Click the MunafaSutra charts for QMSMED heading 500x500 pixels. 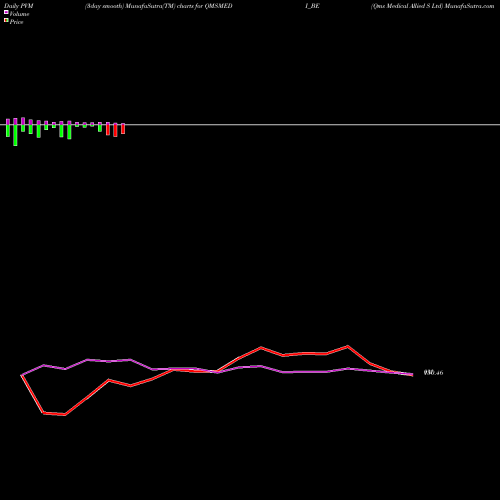[x=159, y=6]
